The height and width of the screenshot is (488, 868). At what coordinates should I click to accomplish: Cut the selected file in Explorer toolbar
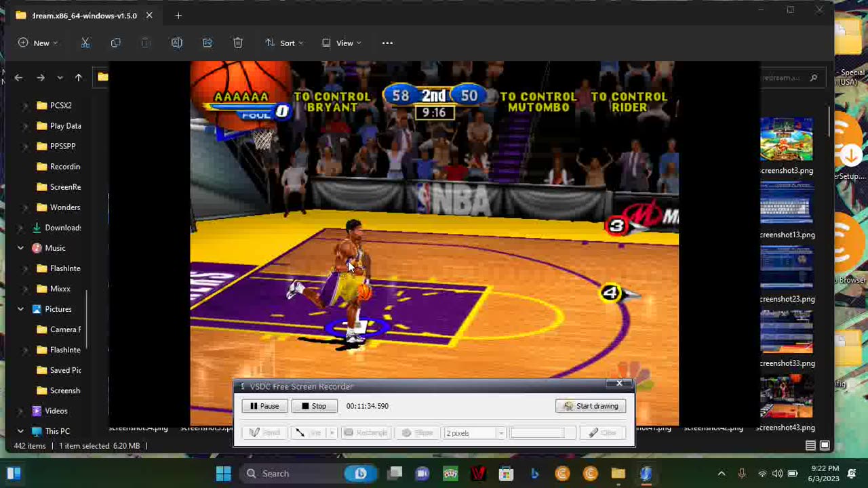click(x=85, y=43)
